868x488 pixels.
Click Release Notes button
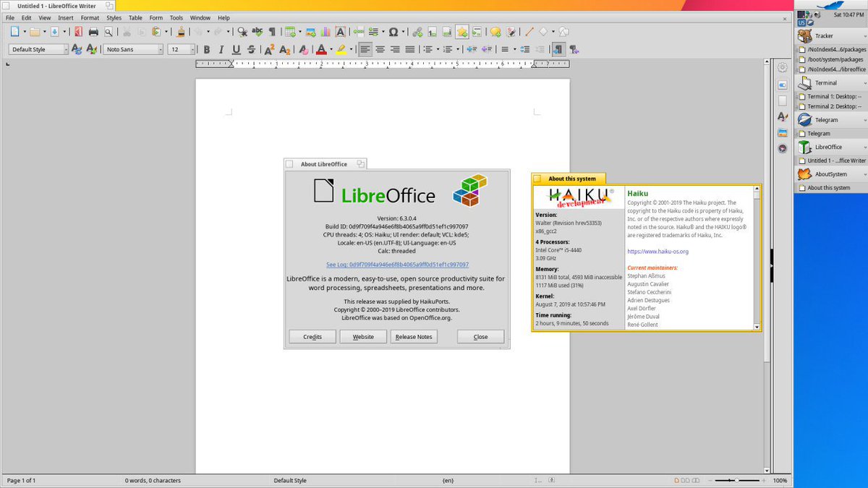tap(414, 336)
